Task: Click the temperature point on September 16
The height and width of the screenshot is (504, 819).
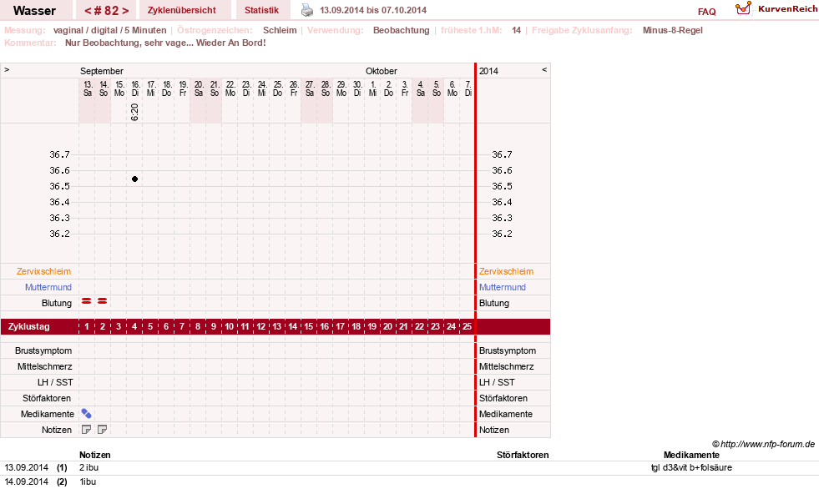Action: [x=134, y=179]
